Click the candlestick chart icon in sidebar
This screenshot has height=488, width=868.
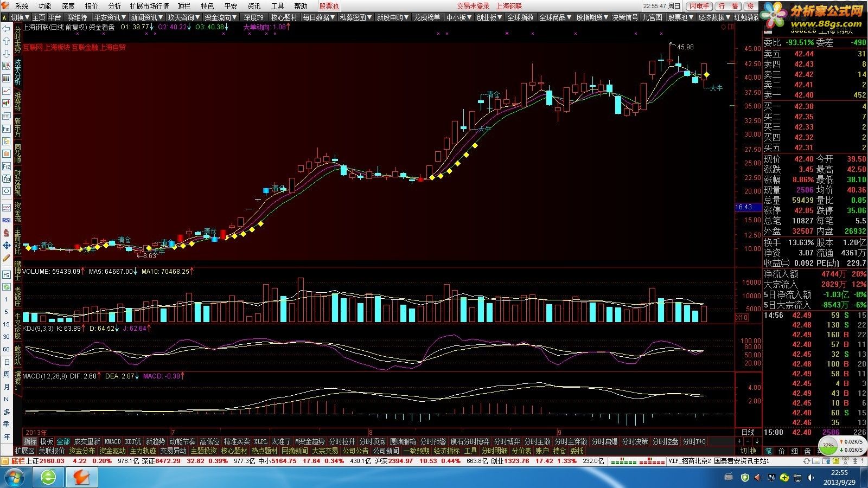tap(7, 104)
